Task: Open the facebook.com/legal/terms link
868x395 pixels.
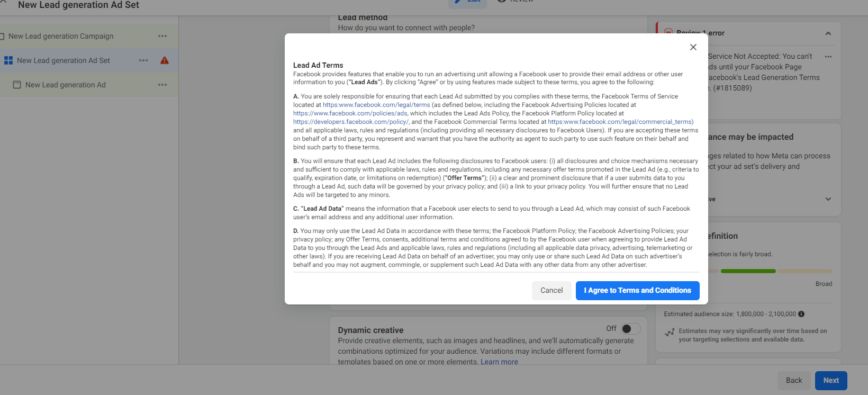Action: coord(376,105)
